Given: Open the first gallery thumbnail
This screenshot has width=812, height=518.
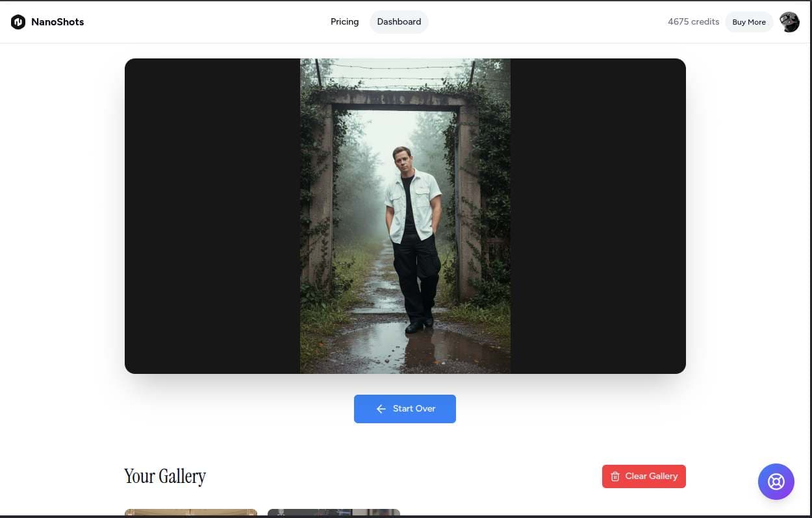Looking at the screenshot, I should coord(190,513).
